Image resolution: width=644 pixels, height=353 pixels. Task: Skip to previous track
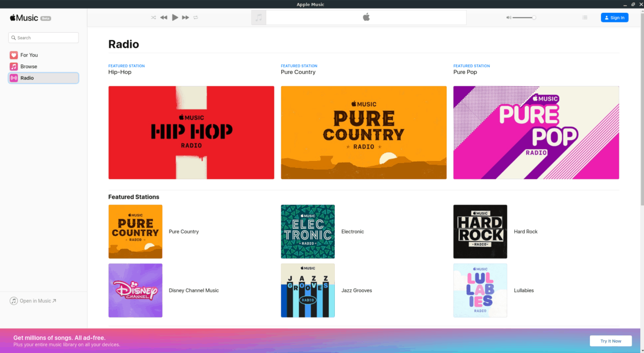point(164,18)
